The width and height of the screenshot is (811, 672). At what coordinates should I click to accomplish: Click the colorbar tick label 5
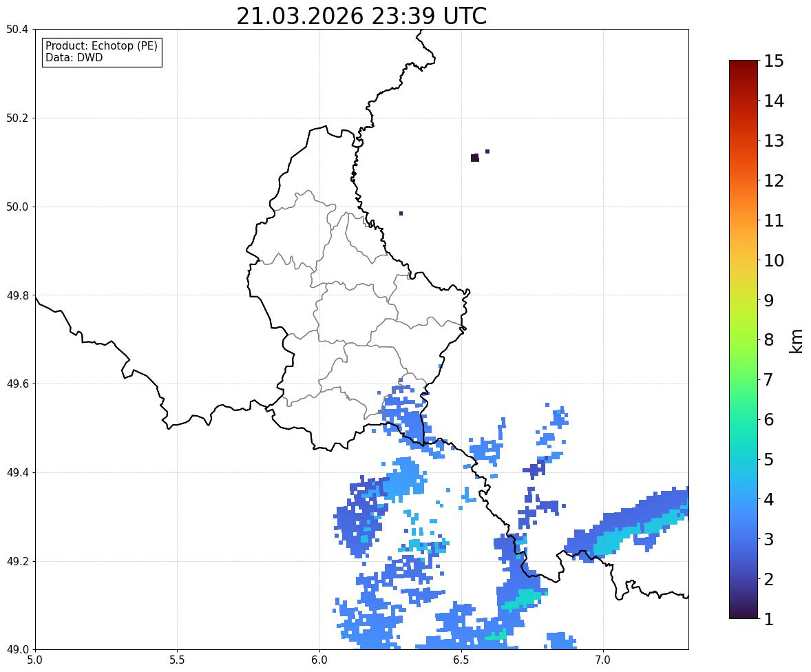point(769,459)
